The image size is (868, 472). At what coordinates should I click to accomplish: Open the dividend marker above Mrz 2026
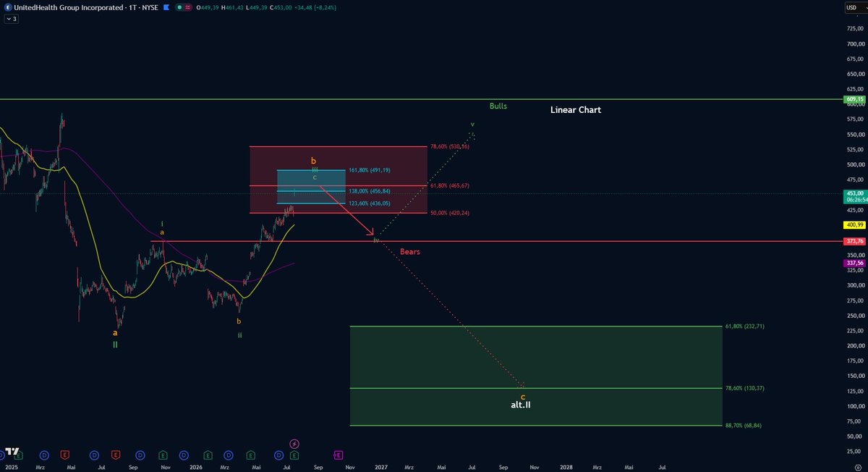229,455
